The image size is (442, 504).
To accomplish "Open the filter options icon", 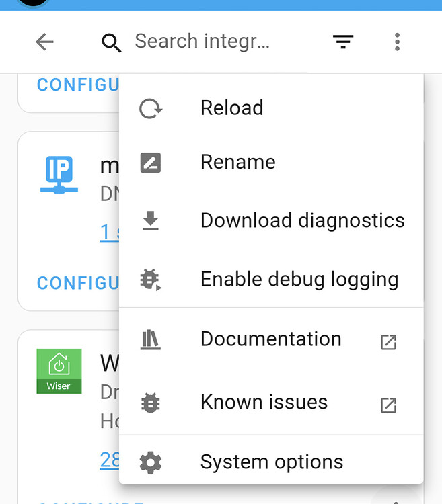I will click(x=343, y=42).
